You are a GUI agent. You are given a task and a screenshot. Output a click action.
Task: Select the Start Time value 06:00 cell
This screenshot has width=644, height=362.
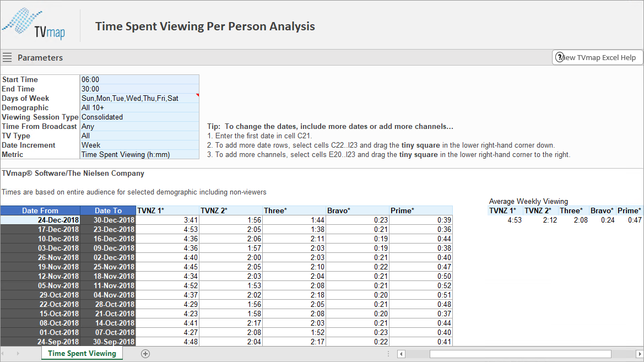coord(139,79)
